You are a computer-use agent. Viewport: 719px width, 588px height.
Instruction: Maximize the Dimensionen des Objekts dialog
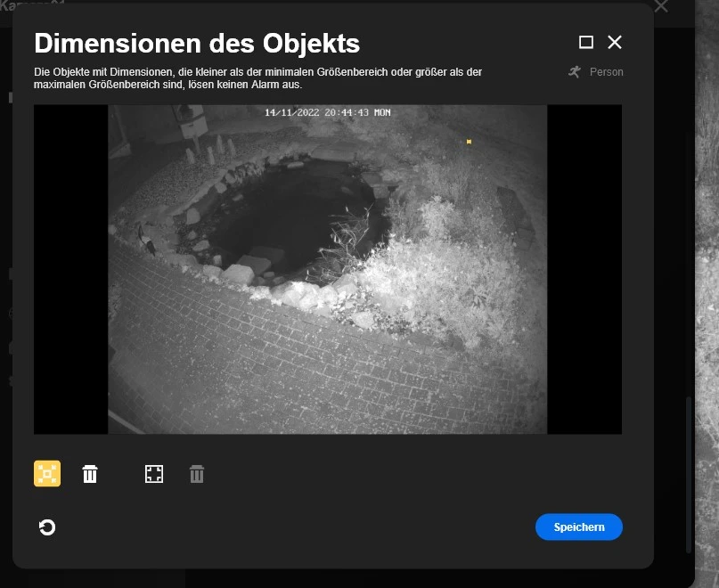point(585,42)
